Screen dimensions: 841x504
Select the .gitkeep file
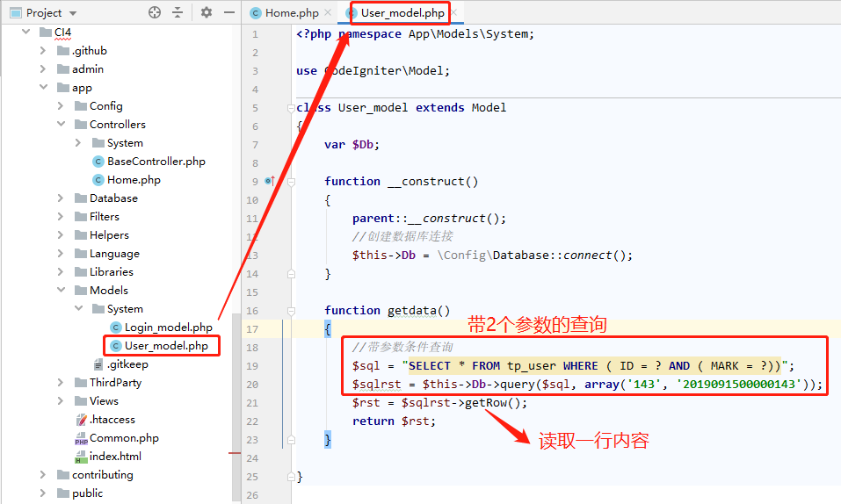coord(127,364)
